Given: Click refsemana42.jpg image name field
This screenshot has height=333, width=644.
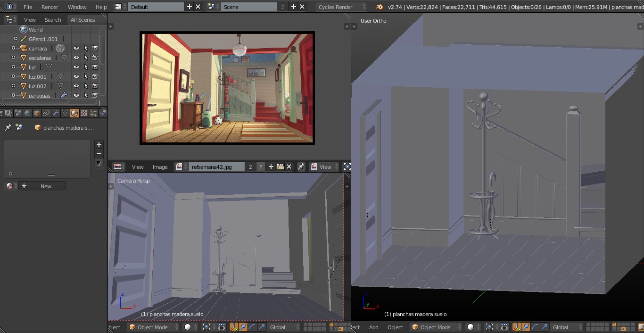Looking at the screenshot, I should click(x=217, y=166).
